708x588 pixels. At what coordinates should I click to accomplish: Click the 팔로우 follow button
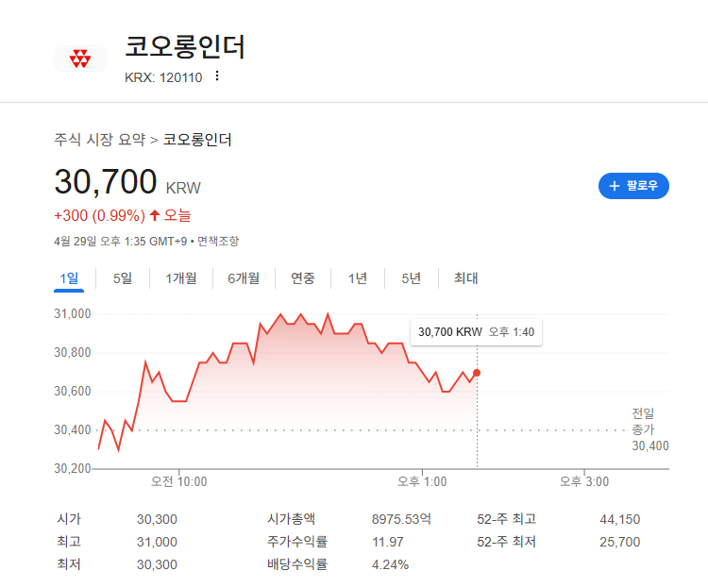click(633, 186)
